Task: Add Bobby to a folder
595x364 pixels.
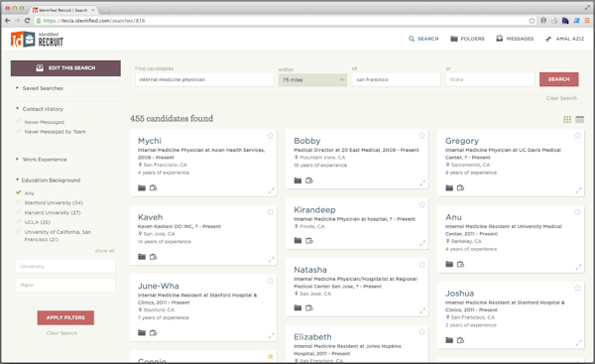Action: pyautogui.click(x=297, y=181)
